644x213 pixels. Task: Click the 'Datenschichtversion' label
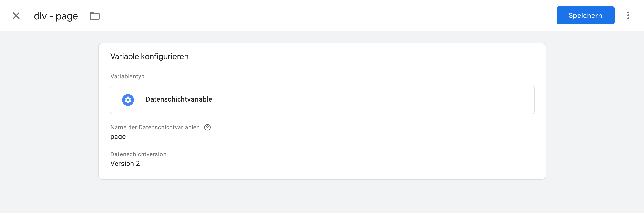click(x=138, y=154)
